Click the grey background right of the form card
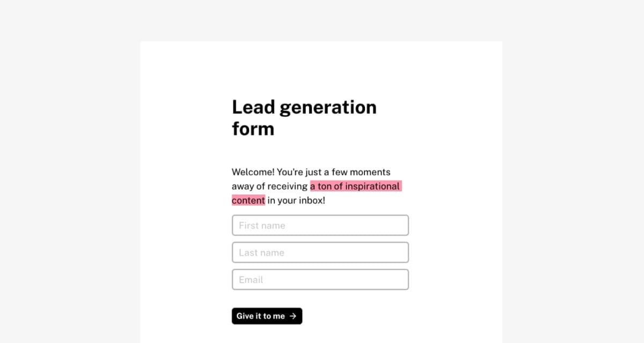This screenshot has height=343, width=644. point(573,188)
